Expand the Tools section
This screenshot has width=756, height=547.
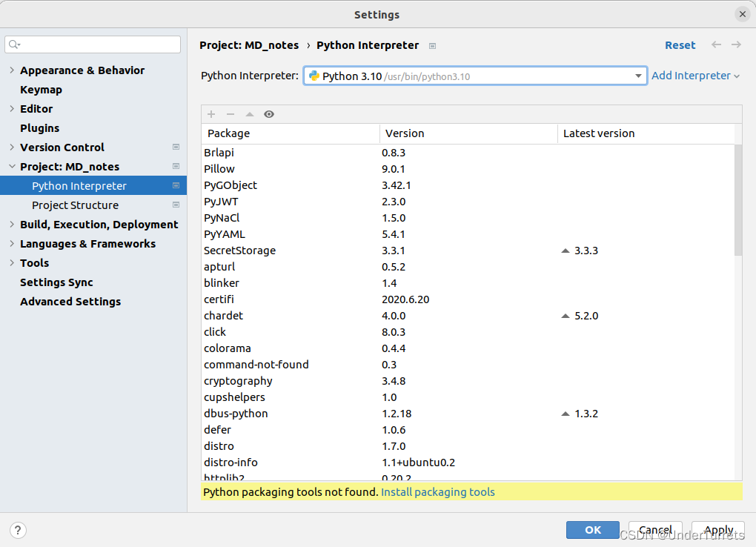tap(12, 263)
